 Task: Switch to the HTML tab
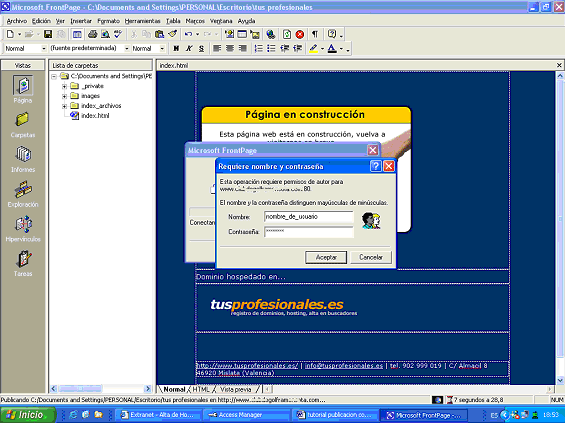pos(201,389)
